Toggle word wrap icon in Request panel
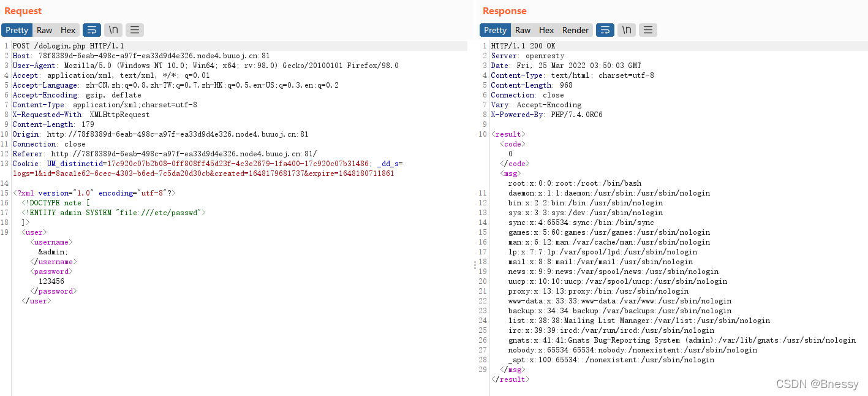This screenshot has height=396, width=868. pos(91,30)
